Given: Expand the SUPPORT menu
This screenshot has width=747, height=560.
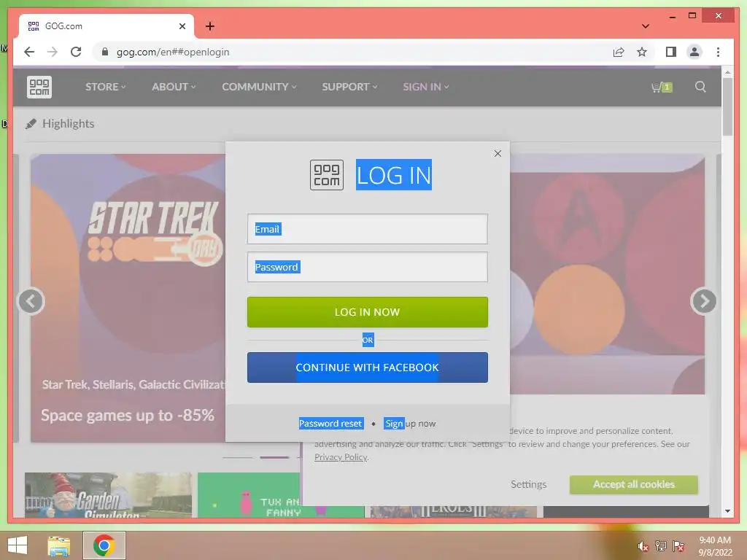Looking at the screenshot, I should coord(349,87).
